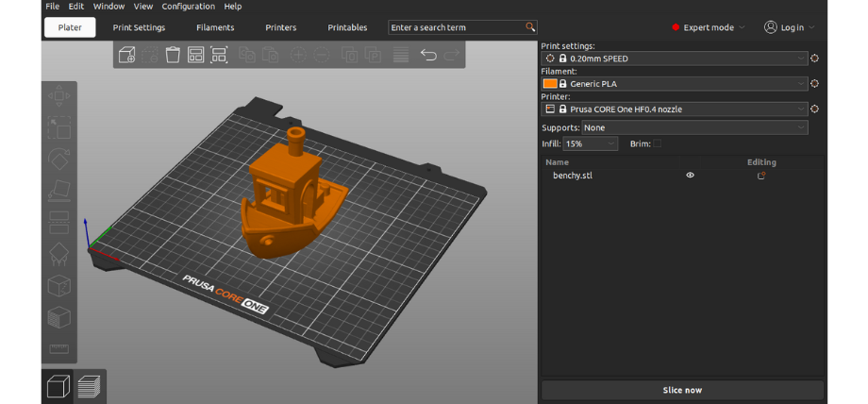Switch to the Printers tab
868x404 pixels.
pyautogui.click(x=280, y=27)
